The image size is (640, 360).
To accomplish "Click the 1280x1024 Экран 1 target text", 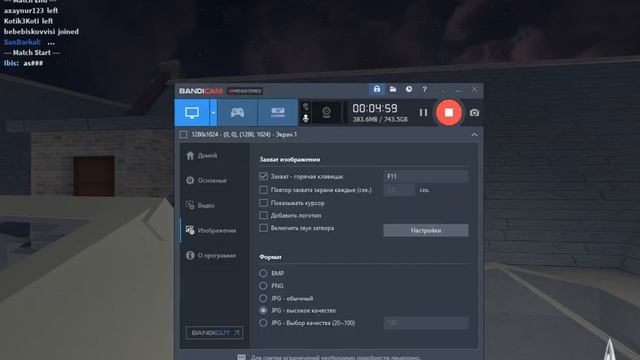I will click(244, 134).
